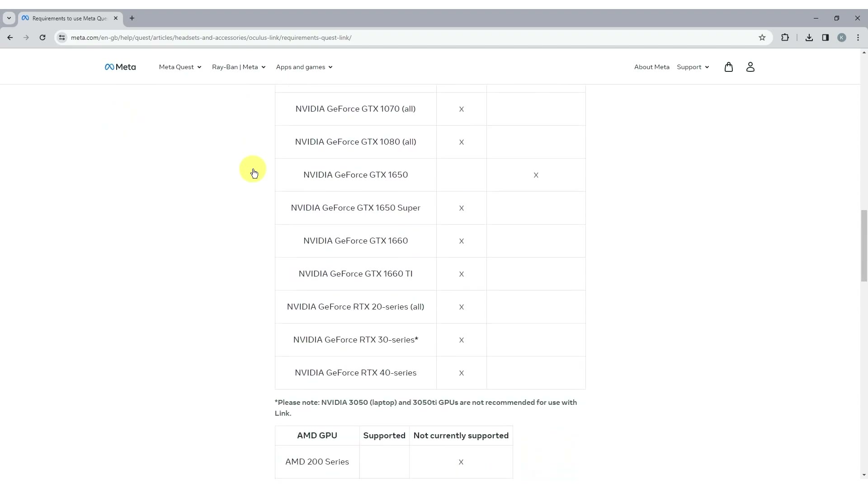Open the About Meta link
This screenshot has height=488, width=868.
pyautogui.click(x=651, y=67)
